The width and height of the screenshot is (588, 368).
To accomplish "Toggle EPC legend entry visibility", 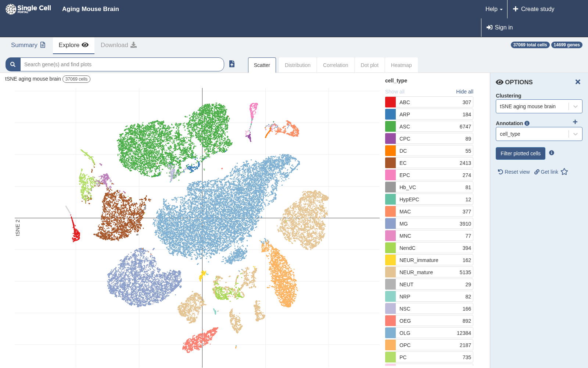I will 429,175.
